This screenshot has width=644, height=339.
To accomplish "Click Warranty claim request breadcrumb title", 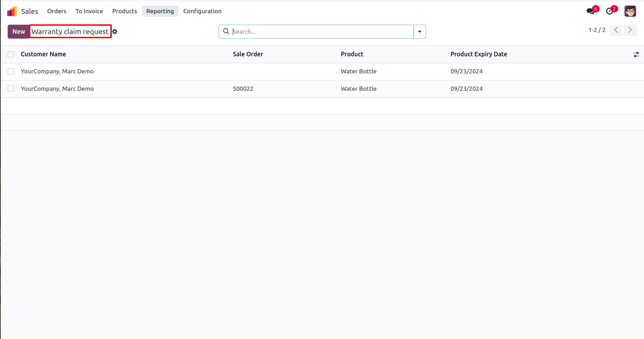I will [x=70, y=32].
